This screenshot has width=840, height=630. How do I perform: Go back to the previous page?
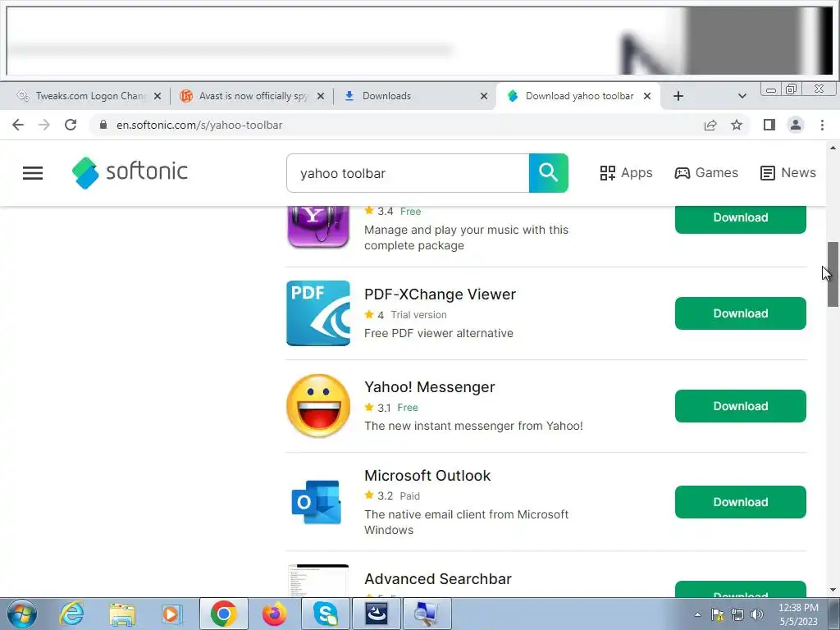[x=18, y=125]
